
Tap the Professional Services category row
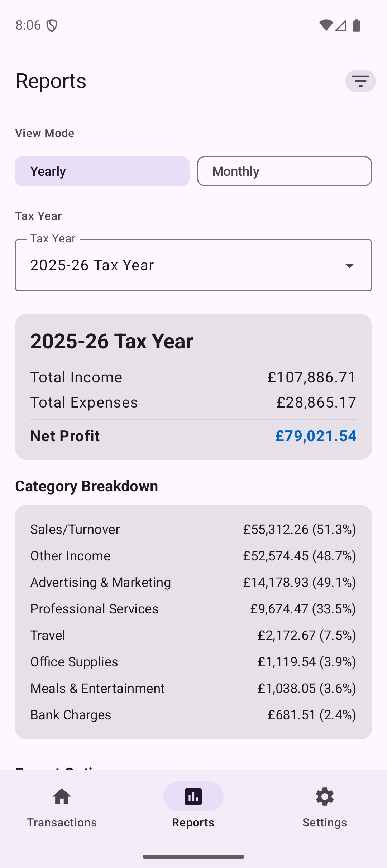pyautogui.click(x=193, y=609)
